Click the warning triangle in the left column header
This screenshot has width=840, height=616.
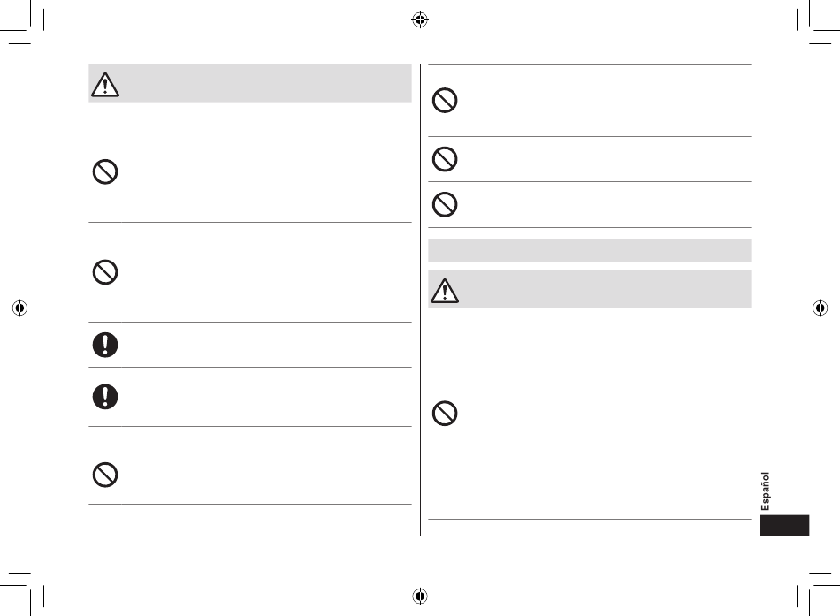[x=105, y=85]
